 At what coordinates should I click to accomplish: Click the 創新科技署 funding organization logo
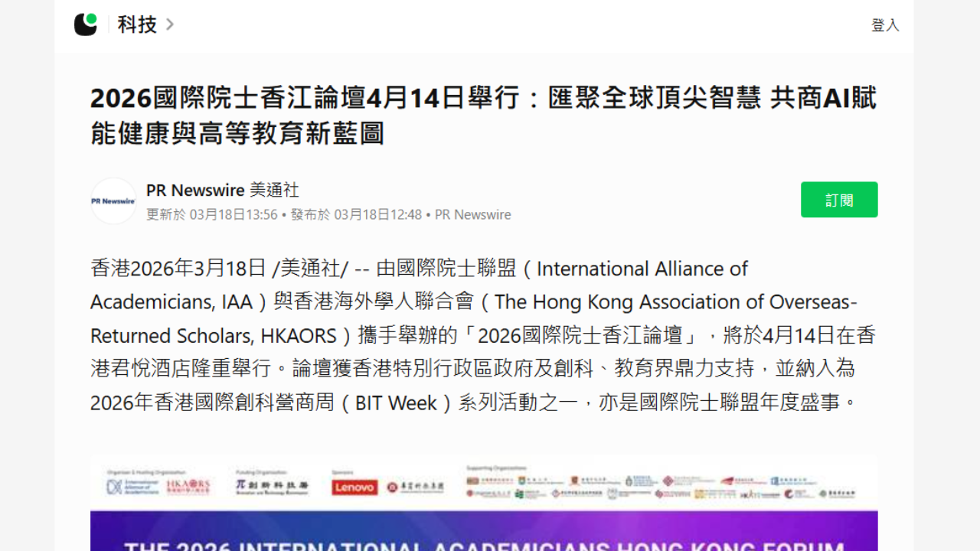(271, 487)
